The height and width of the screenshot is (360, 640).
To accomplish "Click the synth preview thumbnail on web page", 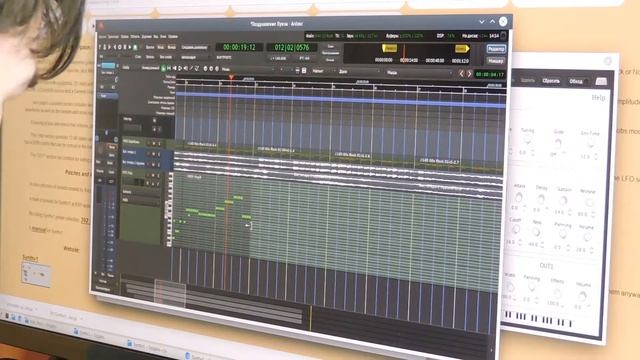I will pos(36,274).
